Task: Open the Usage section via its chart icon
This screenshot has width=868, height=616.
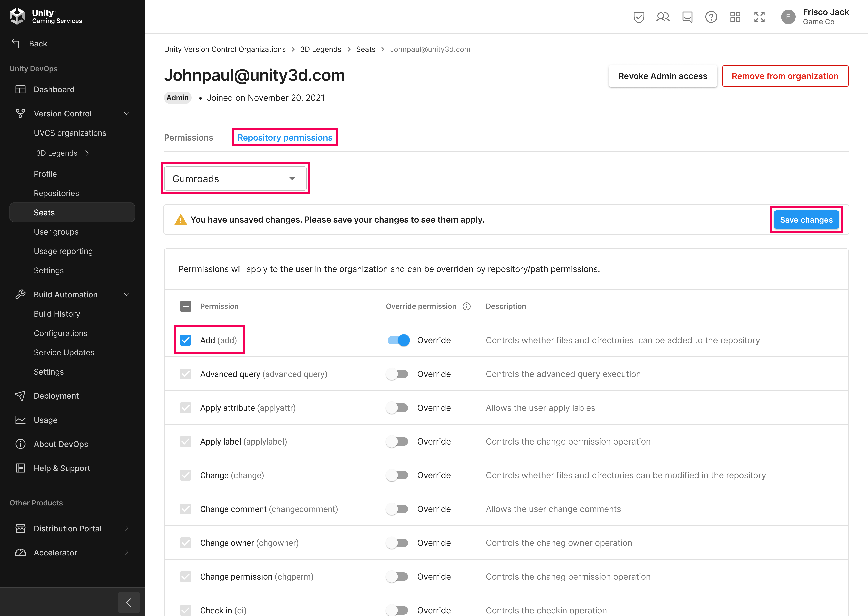Action: tap(20, 420)
